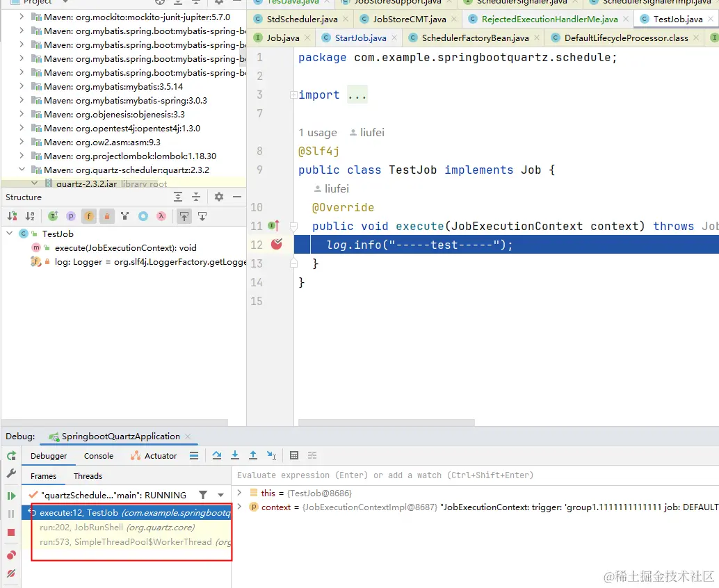This screenshot has width=719, height=588.
Task: Toggle Show Inherited members in Structure
Action: click(53, 216)
